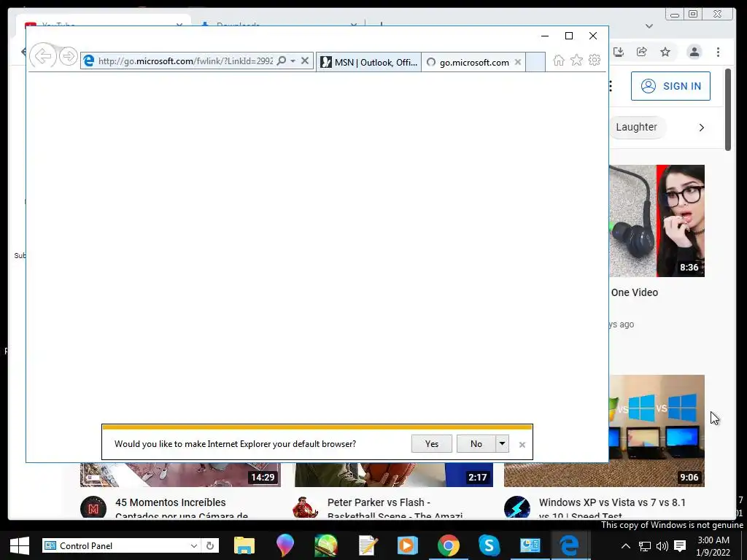Click the lightning bolt channel avatar
Image resolution: width=747 pixels, height=560 pixels.
coord(517,507)
